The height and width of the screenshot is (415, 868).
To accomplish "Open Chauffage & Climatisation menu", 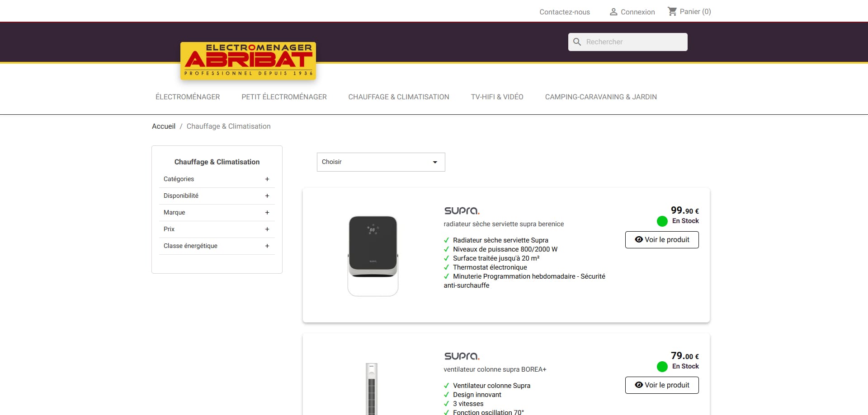I will [399, 97].
